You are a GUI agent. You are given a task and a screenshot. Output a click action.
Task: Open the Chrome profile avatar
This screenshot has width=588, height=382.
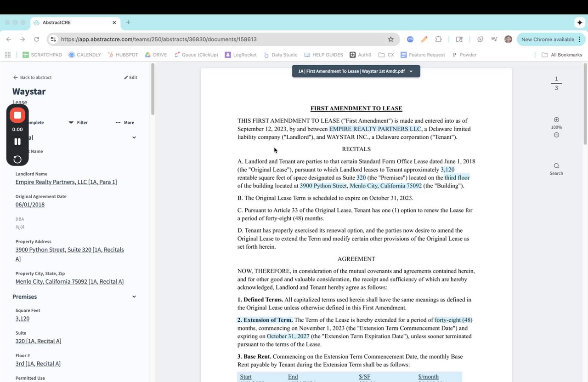[508, 40]
